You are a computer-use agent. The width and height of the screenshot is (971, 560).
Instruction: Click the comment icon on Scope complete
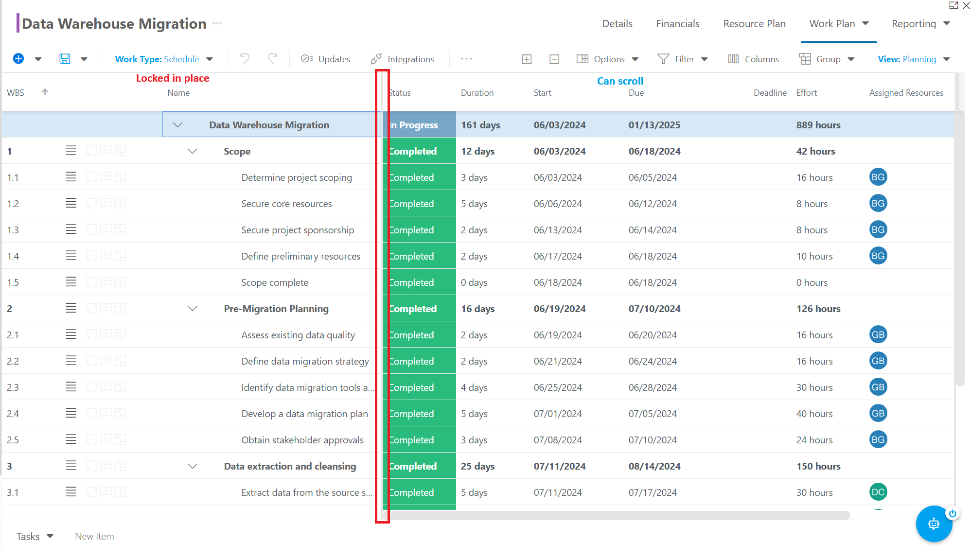click(106, 282)
